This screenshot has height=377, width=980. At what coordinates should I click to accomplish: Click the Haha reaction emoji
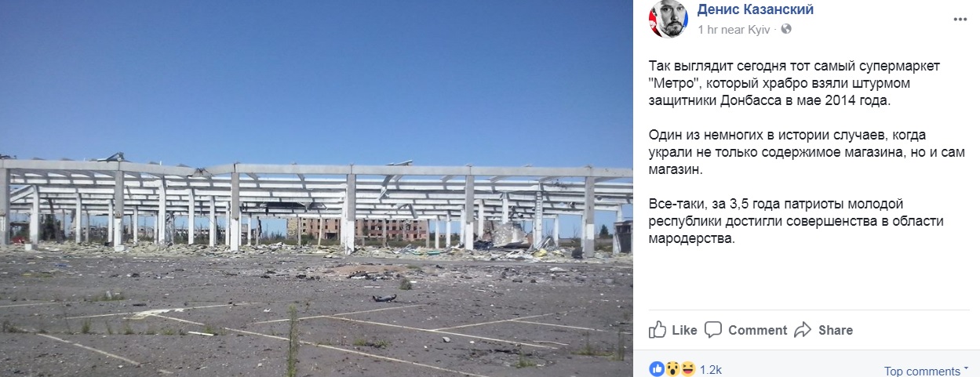point(688,368)
